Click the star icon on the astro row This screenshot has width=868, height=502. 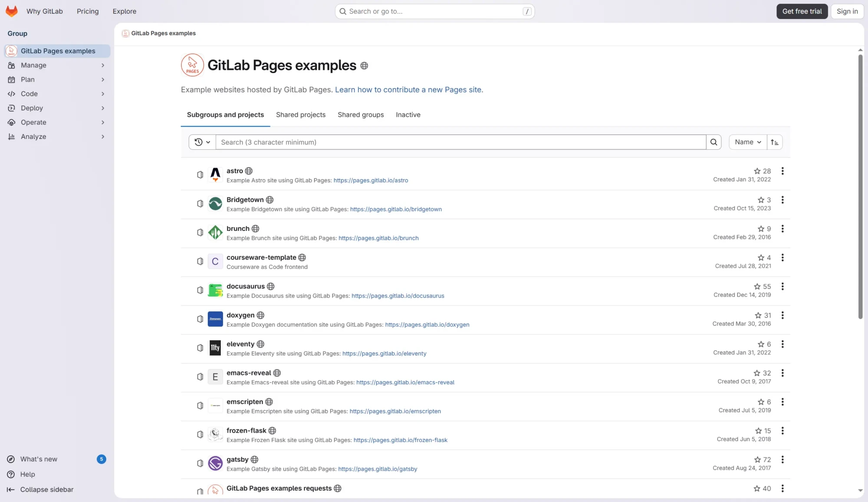tap(757, 171)
